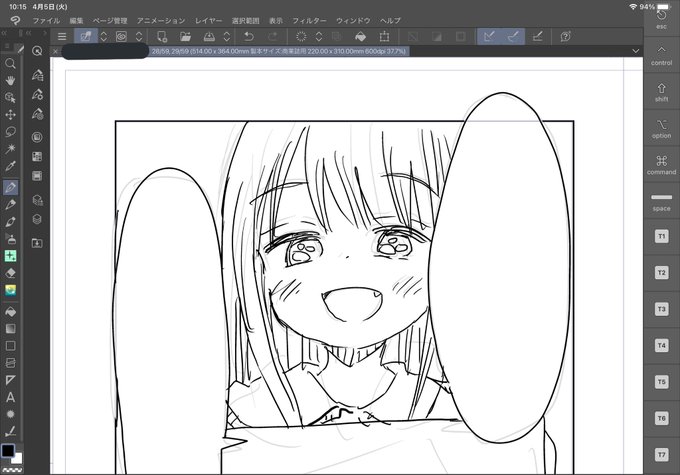Viewport: 680px width, 475px height.
Task: Toggle the option modifier key
Action: (x=661, y=129)
